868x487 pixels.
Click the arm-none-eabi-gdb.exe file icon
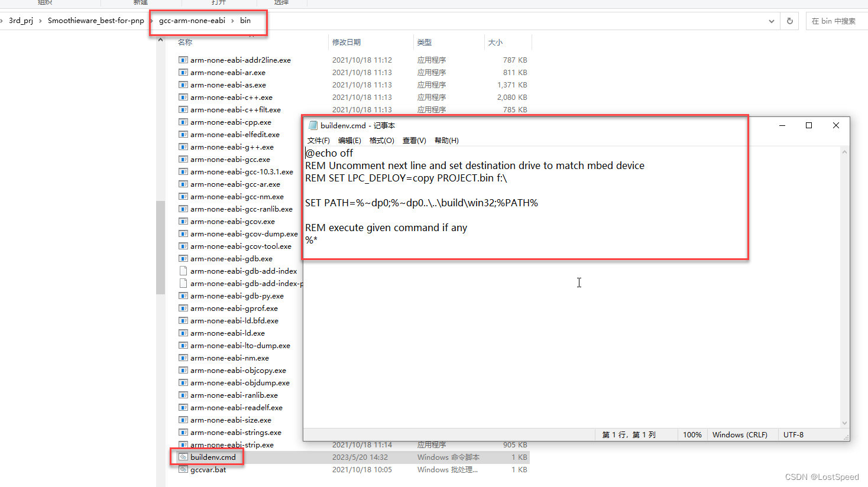pos(183,258)
